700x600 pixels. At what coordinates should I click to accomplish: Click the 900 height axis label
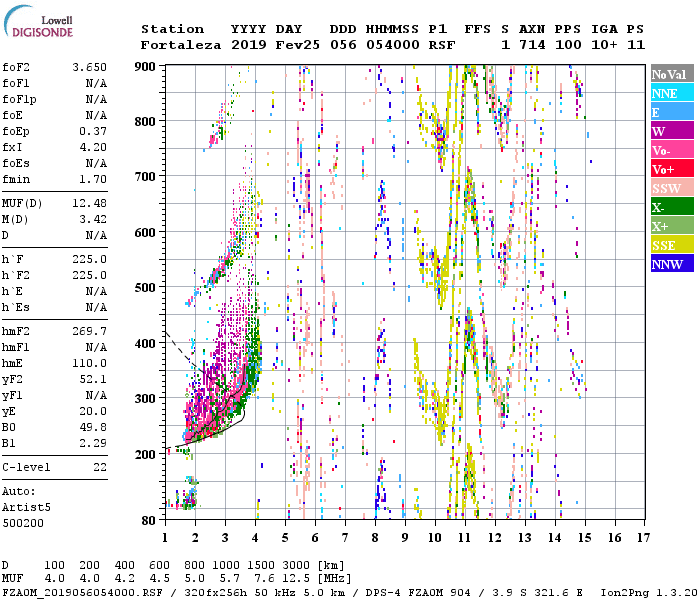145,67
